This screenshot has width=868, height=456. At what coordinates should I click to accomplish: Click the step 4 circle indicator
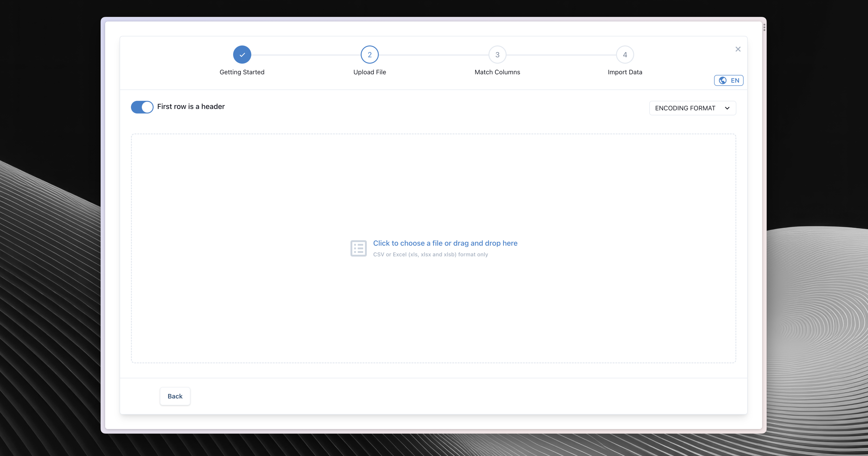coord(625,55)
